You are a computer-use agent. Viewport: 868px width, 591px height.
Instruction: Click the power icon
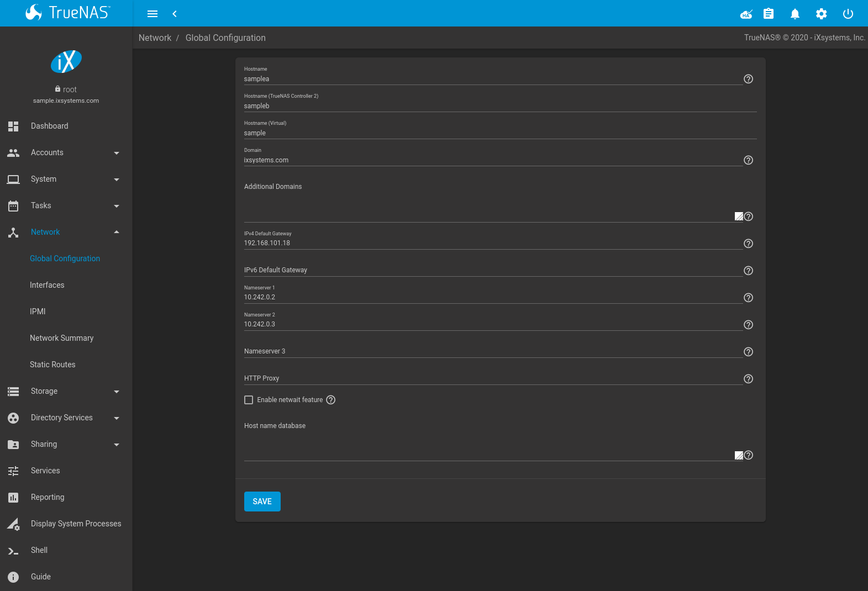[x=848, y=14]
